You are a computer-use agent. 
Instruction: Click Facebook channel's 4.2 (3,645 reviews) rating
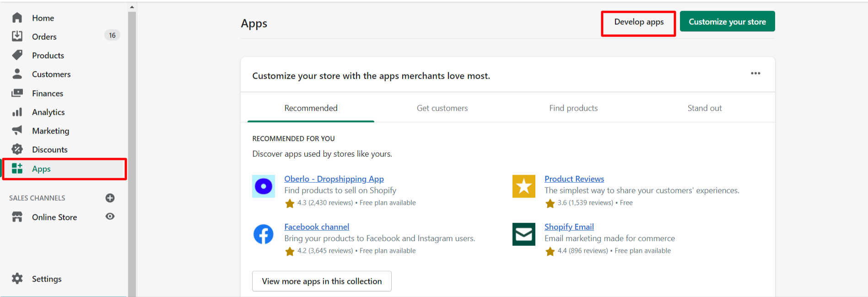[x=325, y=251]
